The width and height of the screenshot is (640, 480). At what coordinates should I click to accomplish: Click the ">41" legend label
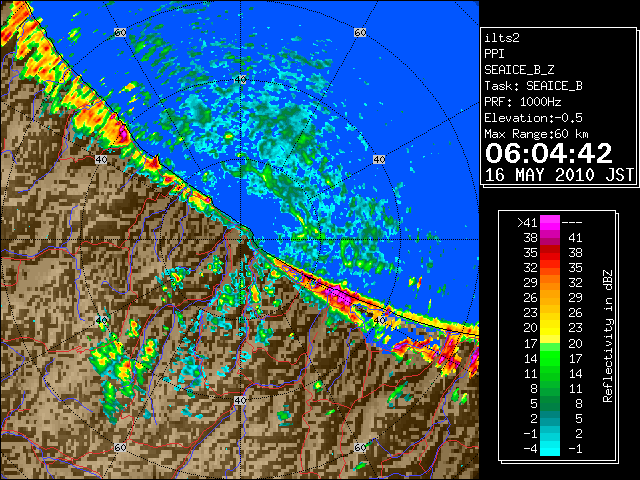(527, 222)
